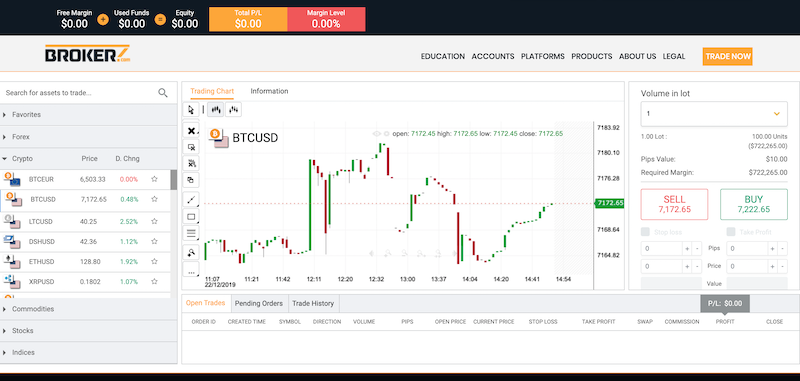Decrease Stop loss pips with minus
800x381 pixels.
pos(697,249)
